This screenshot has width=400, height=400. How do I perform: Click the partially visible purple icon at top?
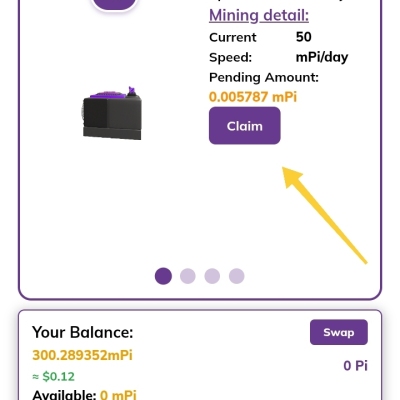click(x=114, y=5)
